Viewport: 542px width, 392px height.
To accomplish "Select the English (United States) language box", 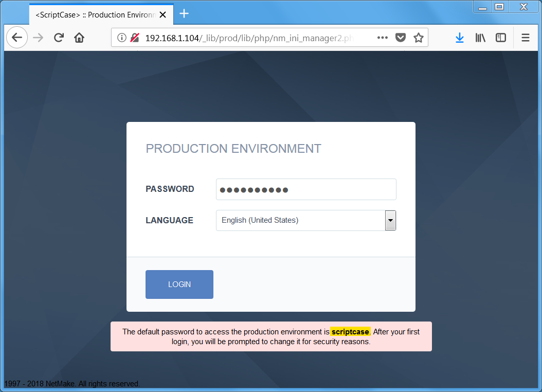I will click(x=300, y=220).
